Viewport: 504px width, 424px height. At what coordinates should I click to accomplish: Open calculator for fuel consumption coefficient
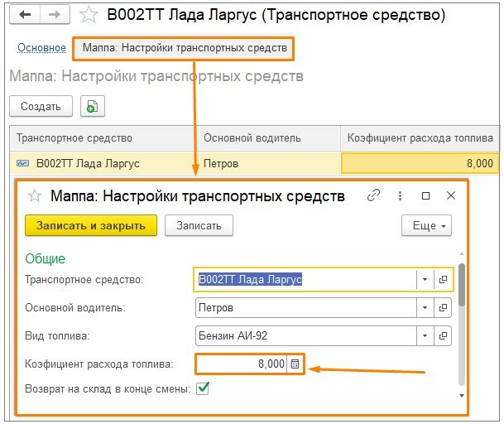[295, 364]
